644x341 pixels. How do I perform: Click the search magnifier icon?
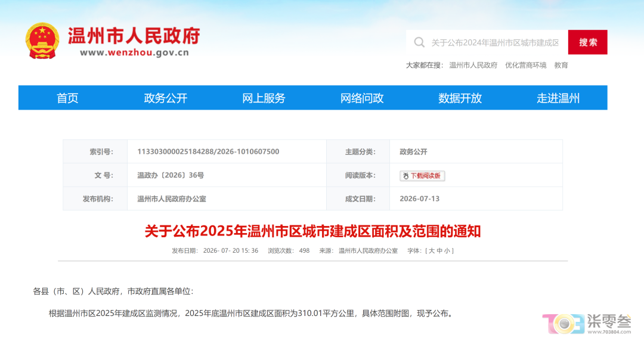(419, 42)
